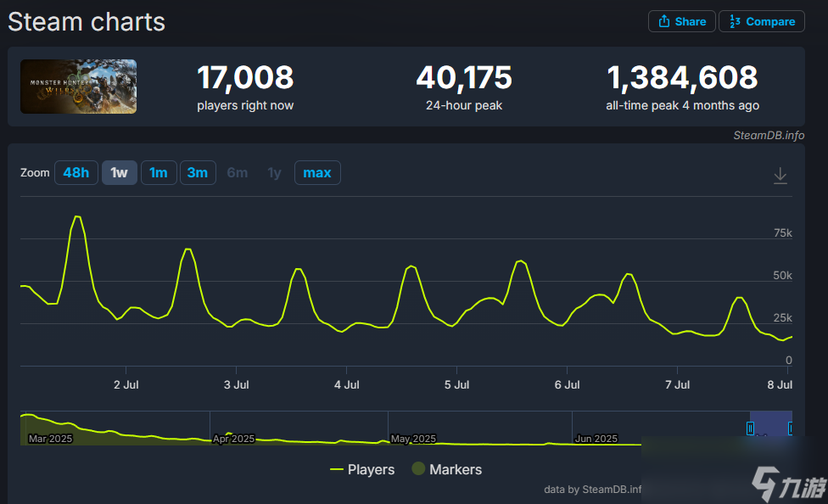Click the share icon inside Share button
The width and height of the screenshot is (828, 504).
point(664,21)
